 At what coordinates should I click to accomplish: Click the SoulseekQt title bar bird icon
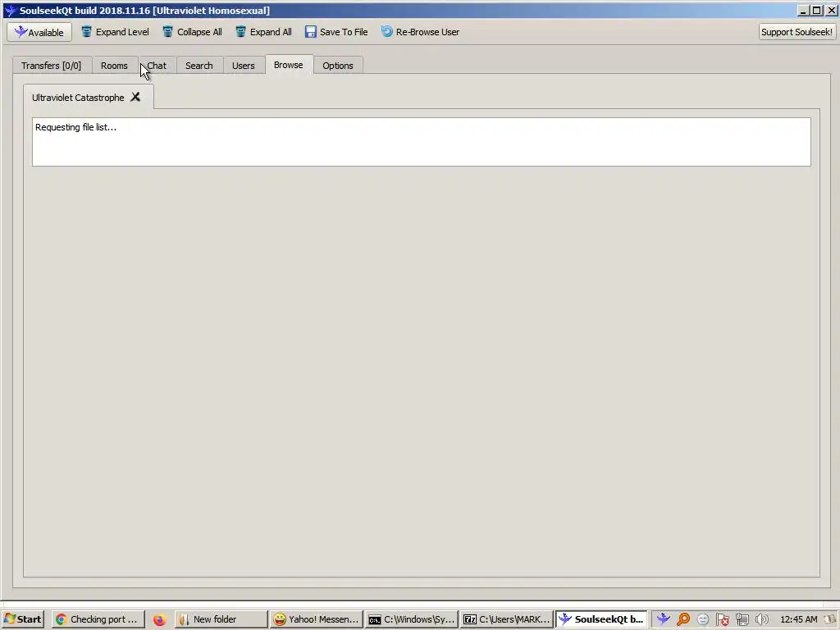pyautogui.click(x=10, y=10)
